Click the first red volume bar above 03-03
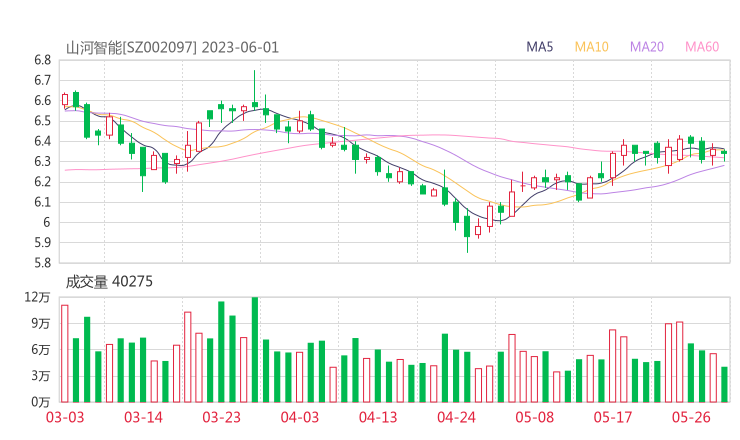Viewport: 740px width, 440px height. pos(65,354)
